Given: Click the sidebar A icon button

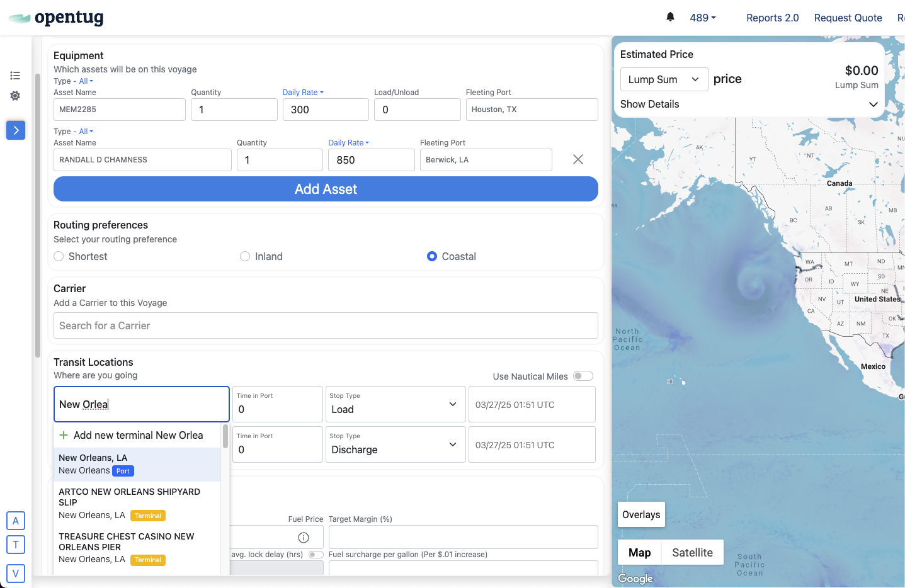Looking at the screenshot, I should click(16, 521).
